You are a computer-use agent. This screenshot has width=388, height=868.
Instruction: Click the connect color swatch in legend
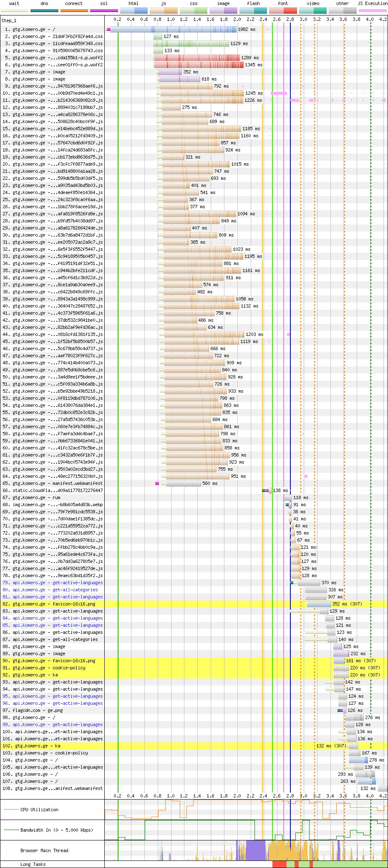(74, 11)
